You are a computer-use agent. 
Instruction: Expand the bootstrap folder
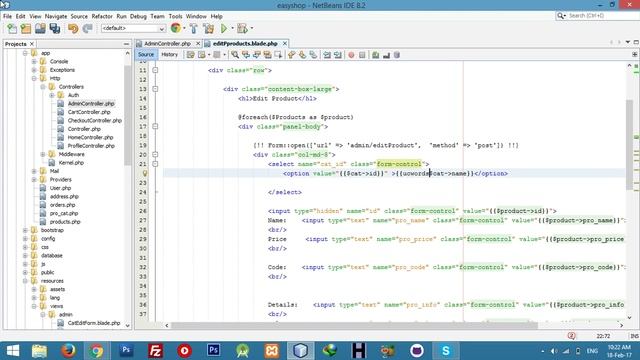click(25, 230)
